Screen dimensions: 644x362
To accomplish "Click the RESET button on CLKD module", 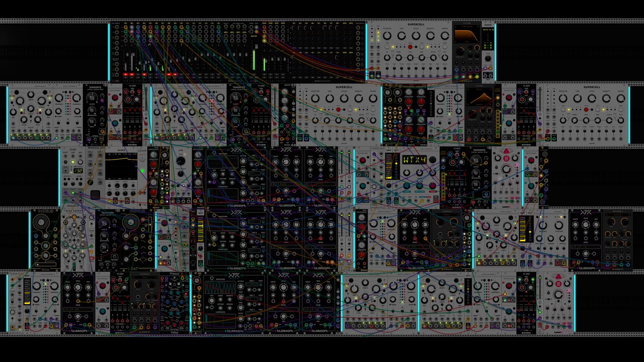I will tap(65, 162).
